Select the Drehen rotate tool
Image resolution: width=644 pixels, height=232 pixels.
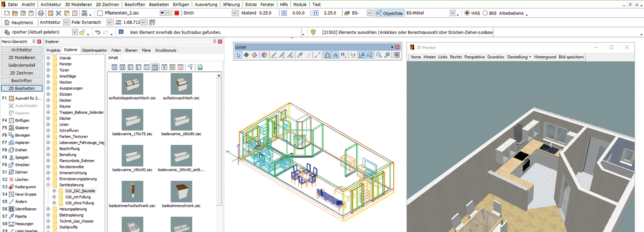[21, 150]
